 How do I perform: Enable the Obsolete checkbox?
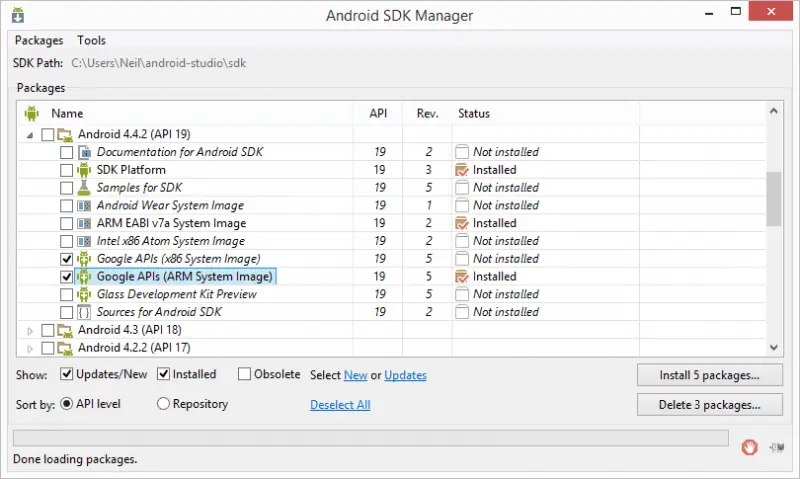click(245, 374)
